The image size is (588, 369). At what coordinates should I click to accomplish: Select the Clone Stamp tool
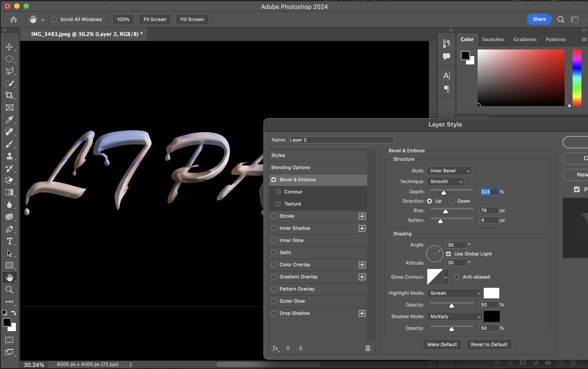9,156
